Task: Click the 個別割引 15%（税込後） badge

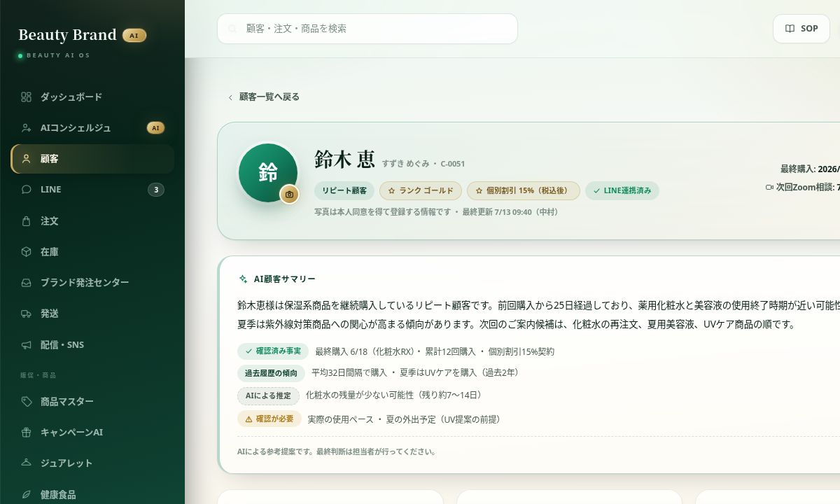Action: (x=523, y=190)
